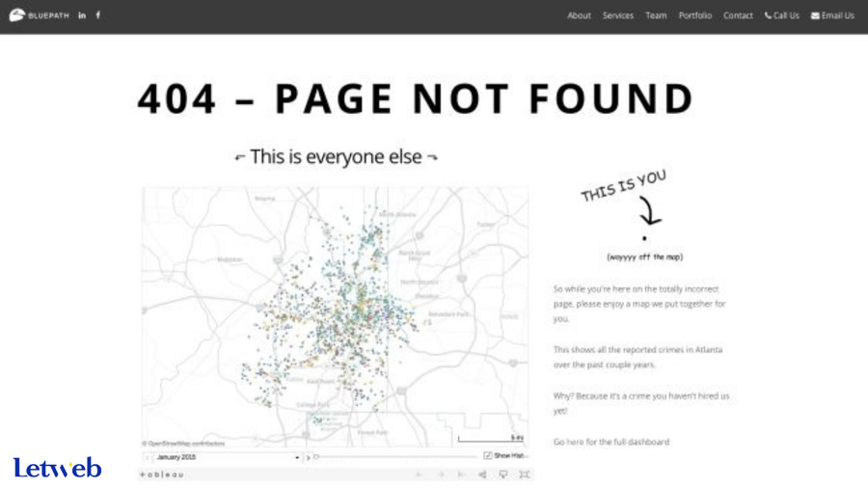The width and height of the screenshot is (868, 489).
Task: Follow the 'Go here for the full dashboard' link
Action: [x=611, y=442]
